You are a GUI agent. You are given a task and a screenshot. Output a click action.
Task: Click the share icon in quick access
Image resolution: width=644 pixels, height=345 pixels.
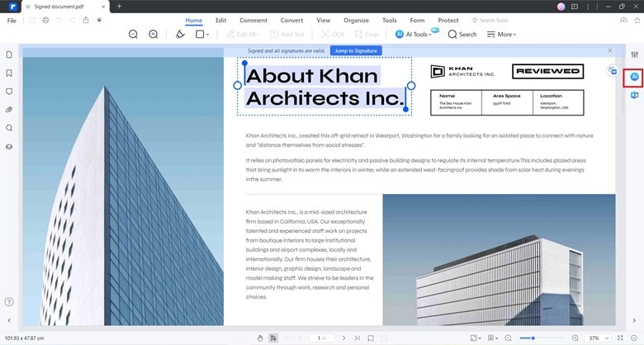click(x=86, y=20)
